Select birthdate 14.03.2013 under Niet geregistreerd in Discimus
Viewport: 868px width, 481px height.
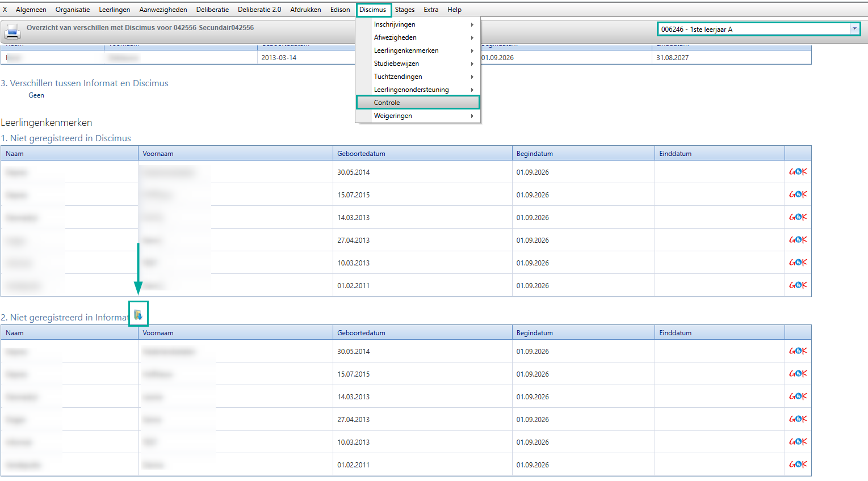(x=354, y=218)
